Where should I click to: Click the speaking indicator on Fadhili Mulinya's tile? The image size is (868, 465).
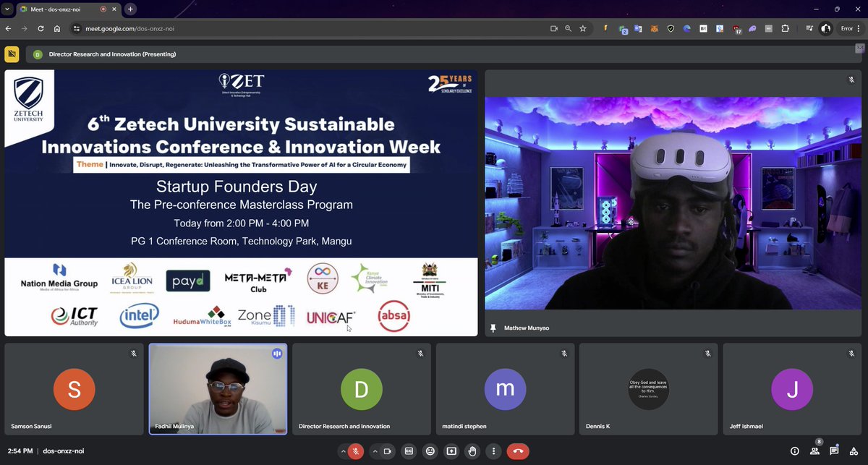276,354
